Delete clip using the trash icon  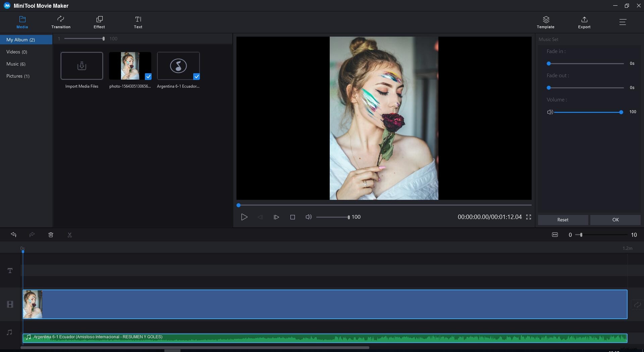51,234
